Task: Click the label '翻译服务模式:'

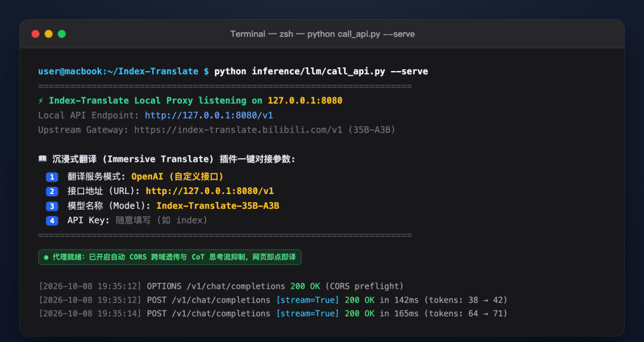Action: point(97,177)
